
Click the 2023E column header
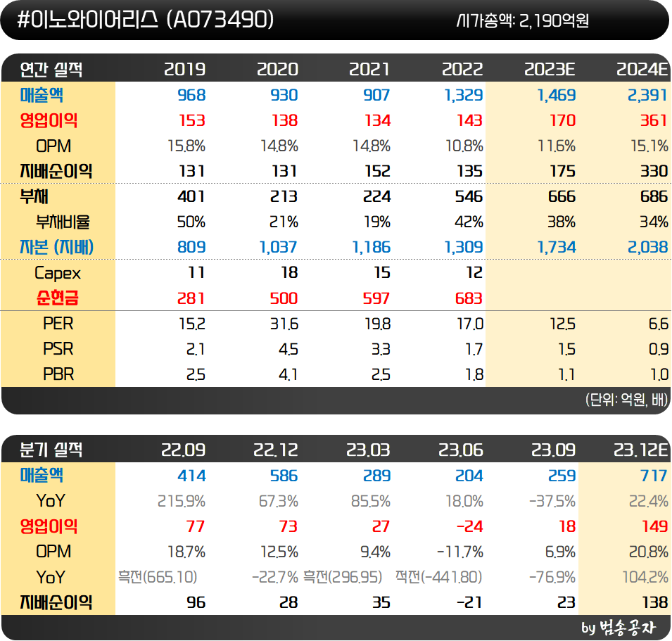coord(552,69)
